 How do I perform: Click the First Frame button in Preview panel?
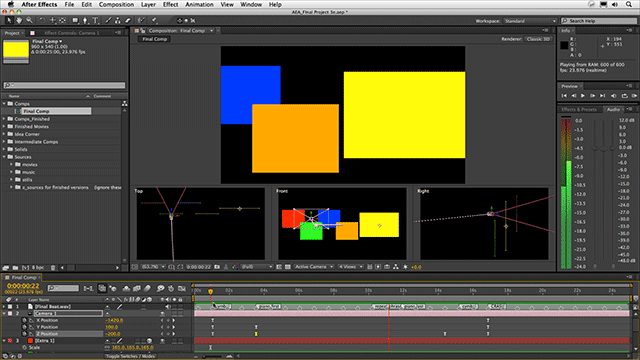pos(564,96)
